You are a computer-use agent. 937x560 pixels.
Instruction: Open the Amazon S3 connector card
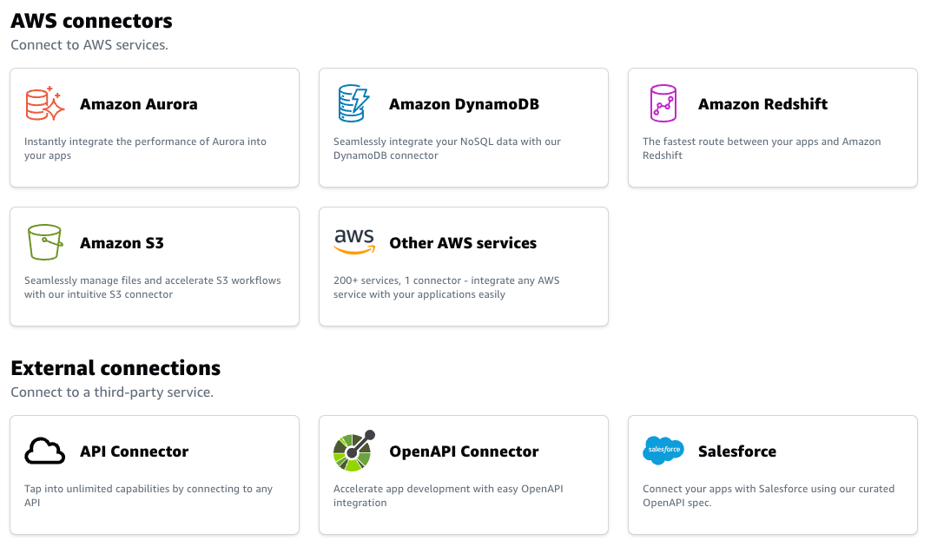(x=155, y=267)
